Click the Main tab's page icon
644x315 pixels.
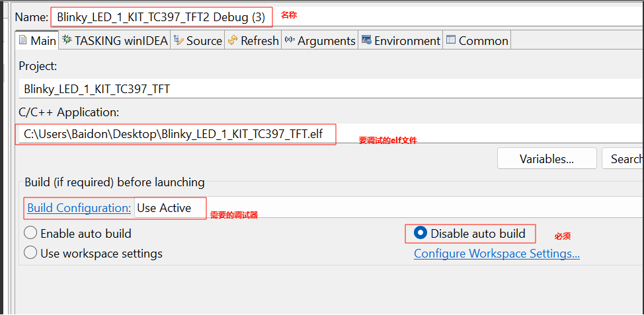pyautogui.click(x=23, y=40)
